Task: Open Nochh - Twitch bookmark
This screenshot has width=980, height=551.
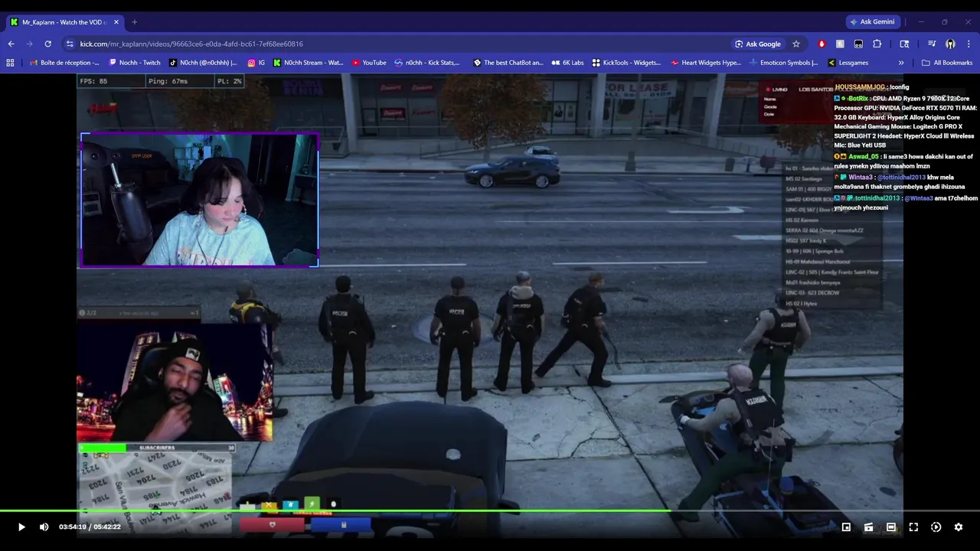Action: [x=135, y=63]
